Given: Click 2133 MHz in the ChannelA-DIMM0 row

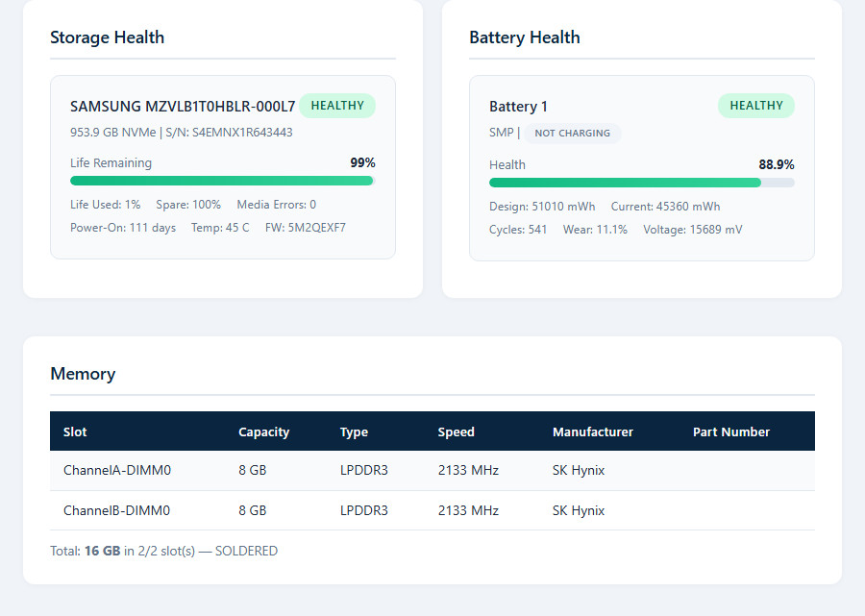Looking at the screenshot, I should point(468,471).
